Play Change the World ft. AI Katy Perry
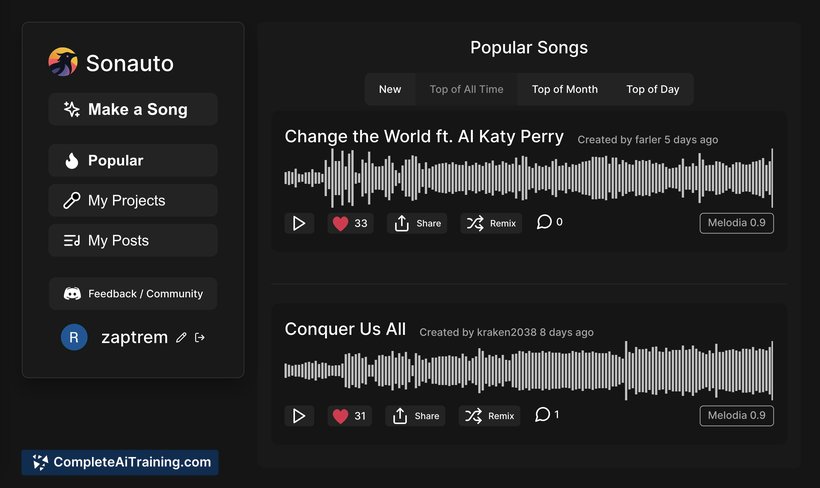Screen dimensions: 820x488 coord(299,223)
